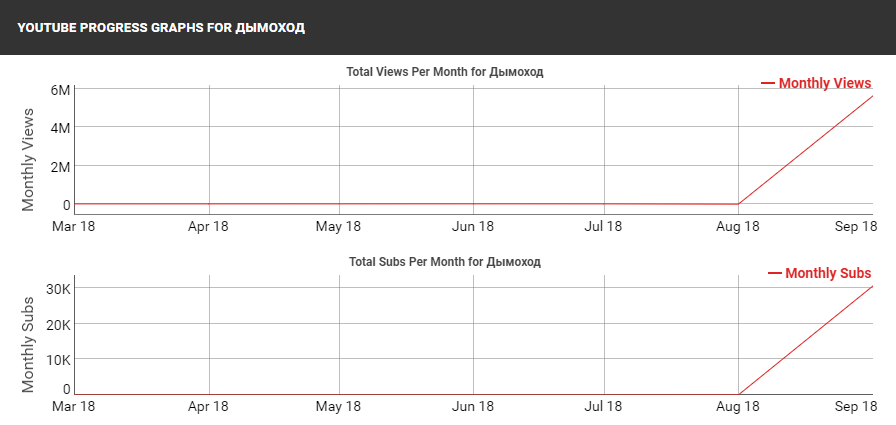Click the 6M tick on views axis

click(61, 90)
